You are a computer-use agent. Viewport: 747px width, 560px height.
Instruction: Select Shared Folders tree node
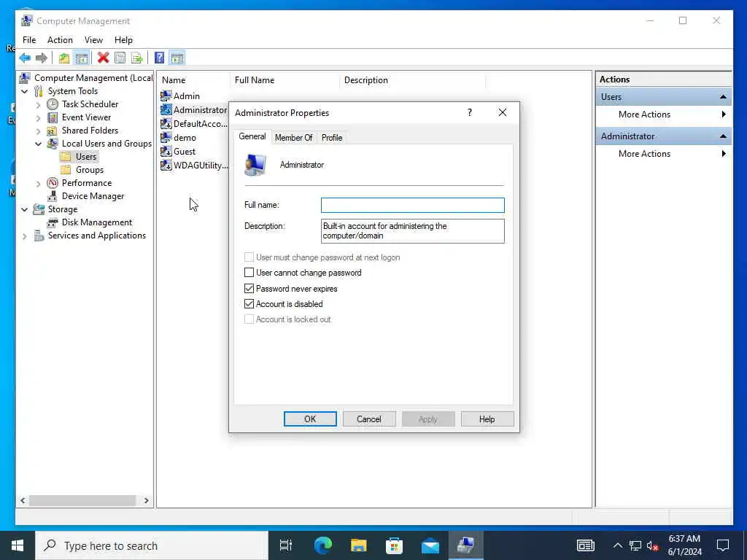pos(90,131)
